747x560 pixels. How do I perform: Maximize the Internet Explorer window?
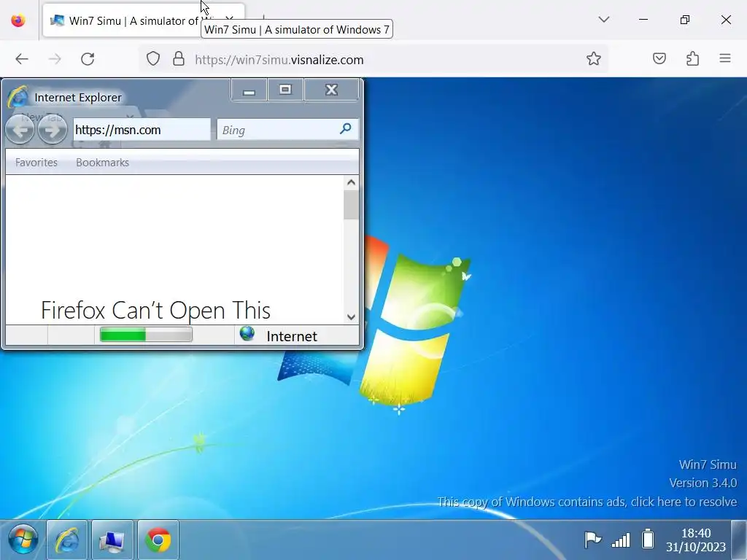pos(285,90)
